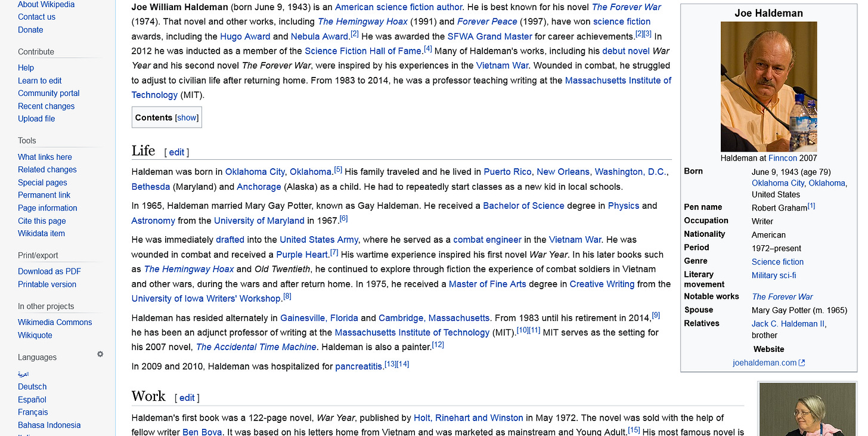The image size is (868, 436).
Task: Open Wikidata item link
Action: click(x=41, y=233)
